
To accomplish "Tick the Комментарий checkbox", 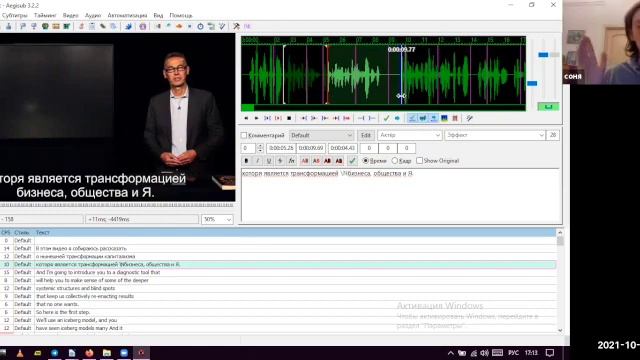I will [244, 135].
